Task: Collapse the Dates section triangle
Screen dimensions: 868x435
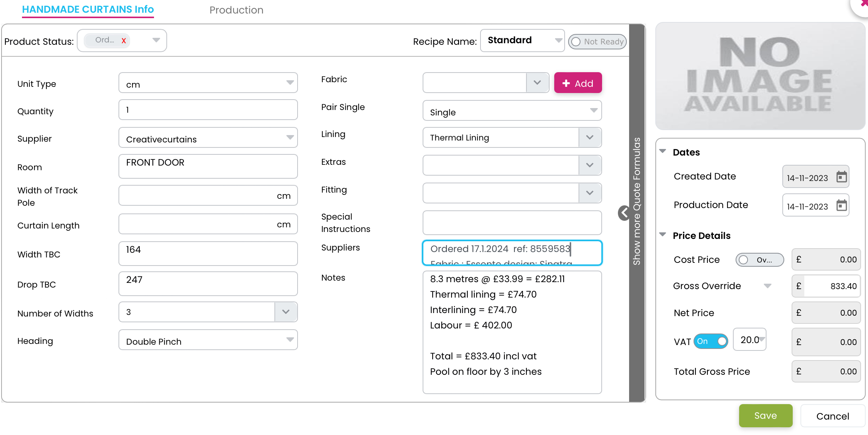Action: click(663, 151)
